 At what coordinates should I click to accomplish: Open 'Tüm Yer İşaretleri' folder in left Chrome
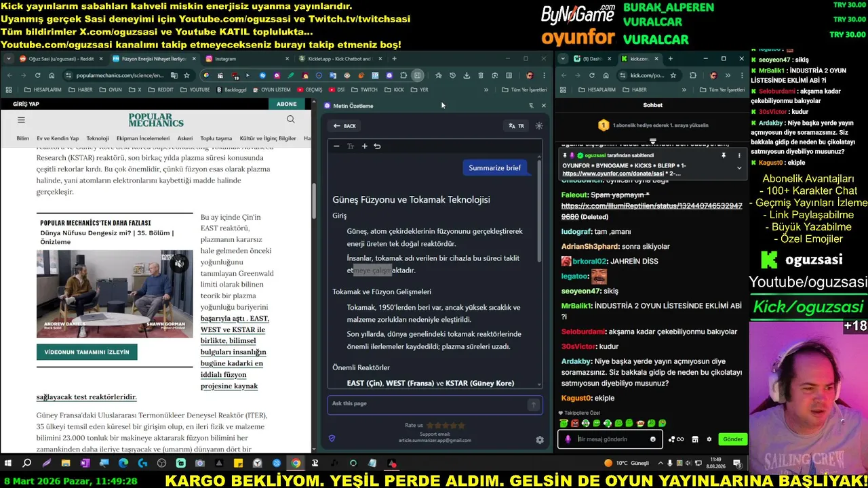(524, 89)
